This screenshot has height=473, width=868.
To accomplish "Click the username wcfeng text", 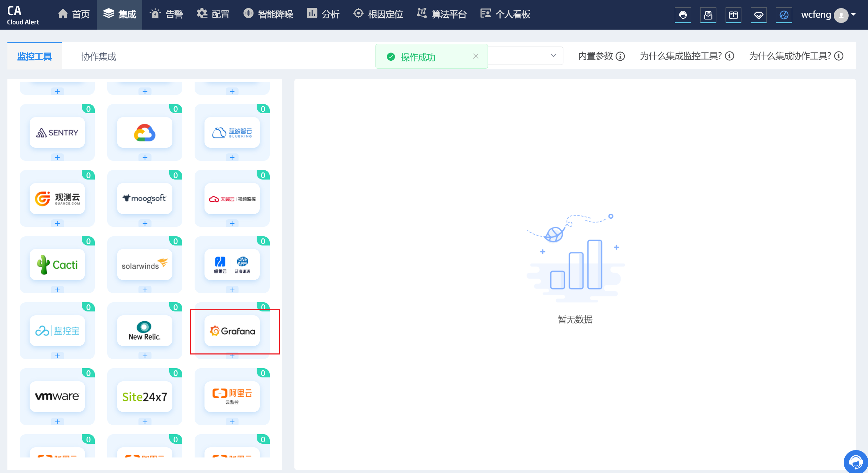I will pos(816,15).
